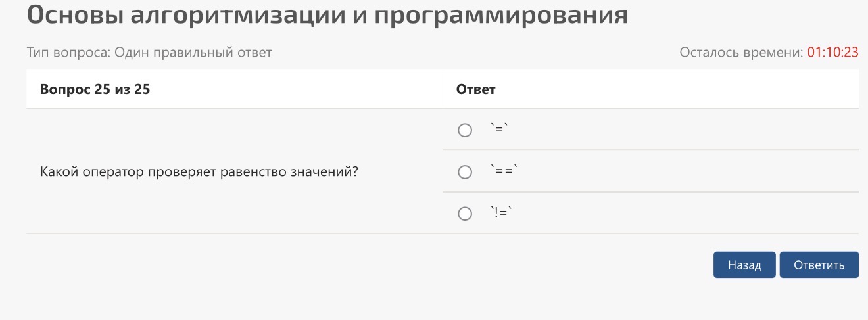The width and height of the screenshot is (868, 320).
Task: Click the `==` answer label text
Action: [x=504, y=171]
